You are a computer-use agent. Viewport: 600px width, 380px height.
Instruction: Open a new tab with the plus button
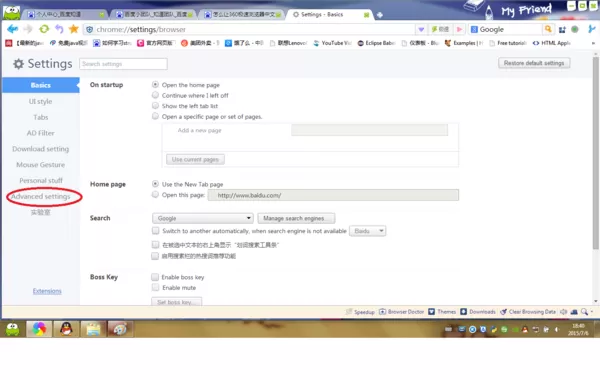pos(380,15)
